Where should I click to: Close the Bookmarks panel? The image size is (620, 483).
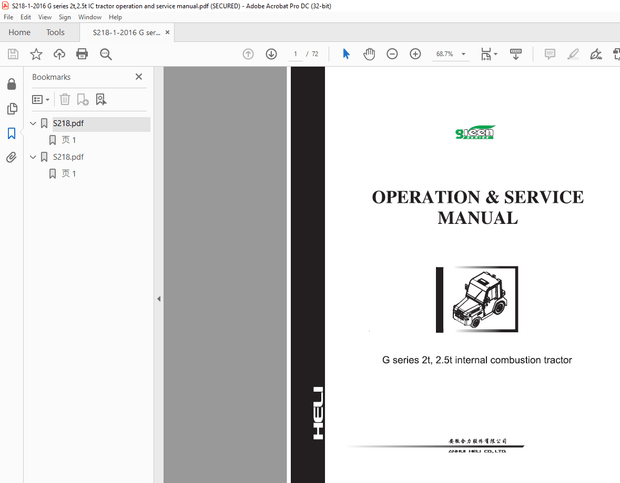(139, 77)
